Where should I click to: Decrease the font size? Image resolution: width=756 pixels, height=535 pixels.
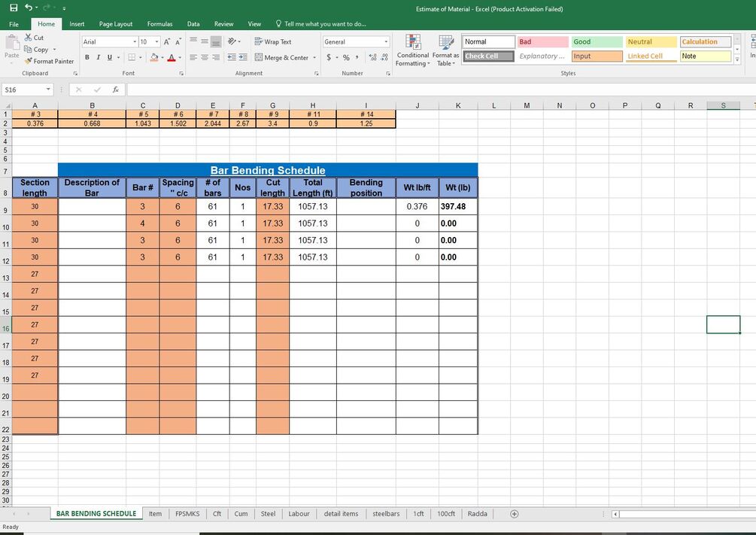click(178, 42)
